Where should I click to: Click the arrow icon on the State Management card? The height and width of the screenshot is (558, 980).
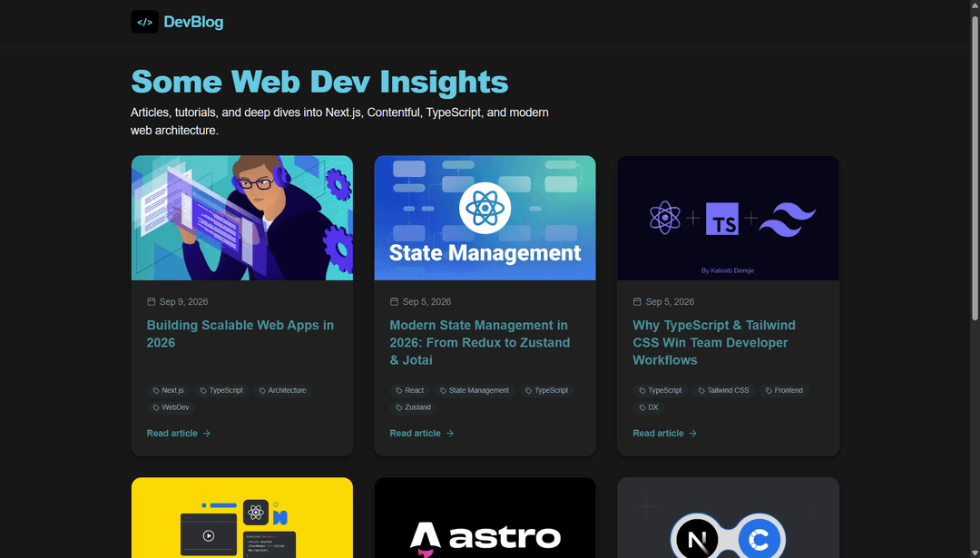click(449, 433)
